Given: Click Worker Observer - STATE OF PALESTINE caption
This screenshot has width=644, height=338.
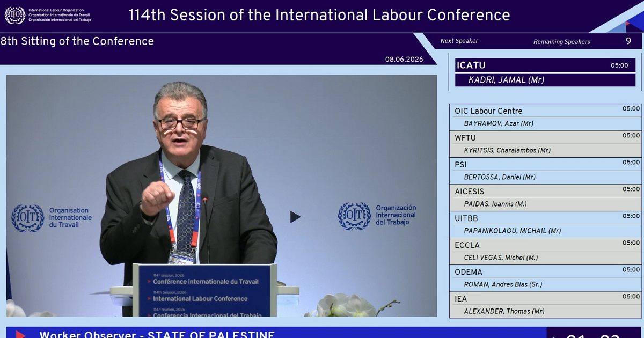Looking at the screenshot, I should (157, 334).
